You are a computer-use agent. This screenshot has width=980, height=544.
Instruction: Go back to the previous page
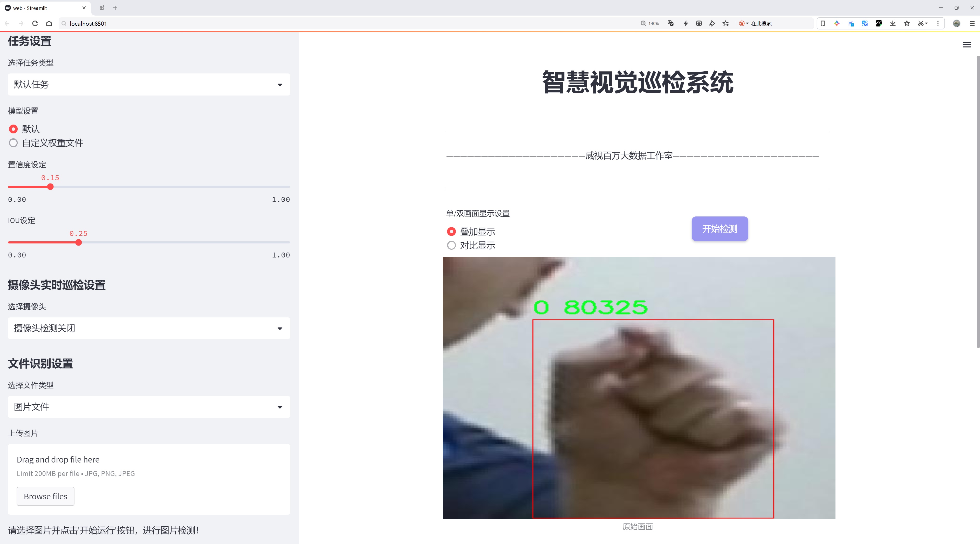[x=7, y=24]
